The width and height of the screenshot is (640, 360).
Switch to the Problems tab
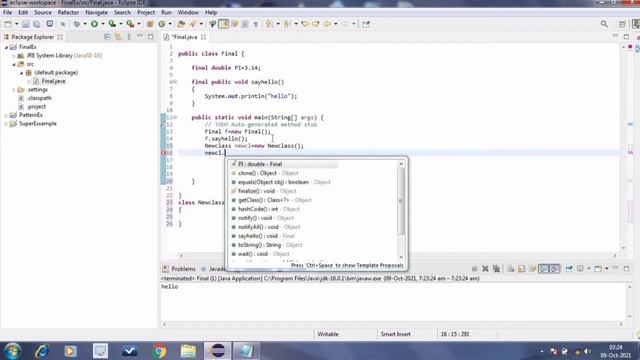183,269
